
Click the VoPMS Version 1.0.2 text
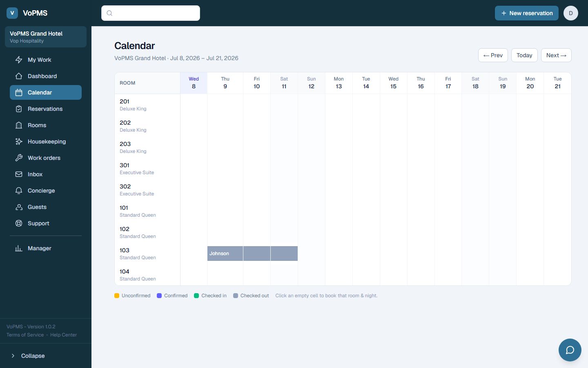(31, 327)
